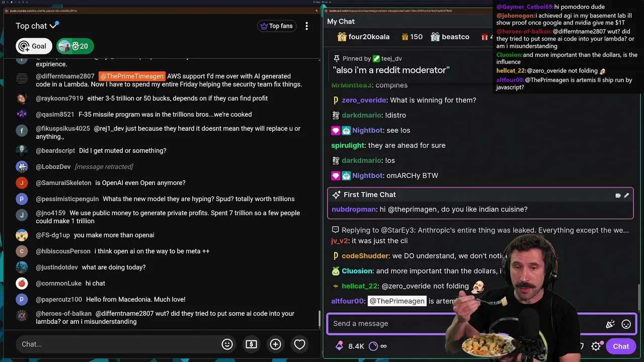This screenshot has height=362, width=644.
Task: Click the Goal chip in YouTube chat
Action: point(34,46)
